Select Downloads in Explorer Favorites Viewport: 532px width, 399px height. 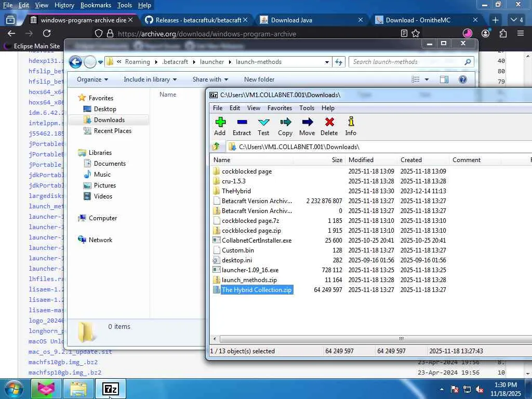109,120
